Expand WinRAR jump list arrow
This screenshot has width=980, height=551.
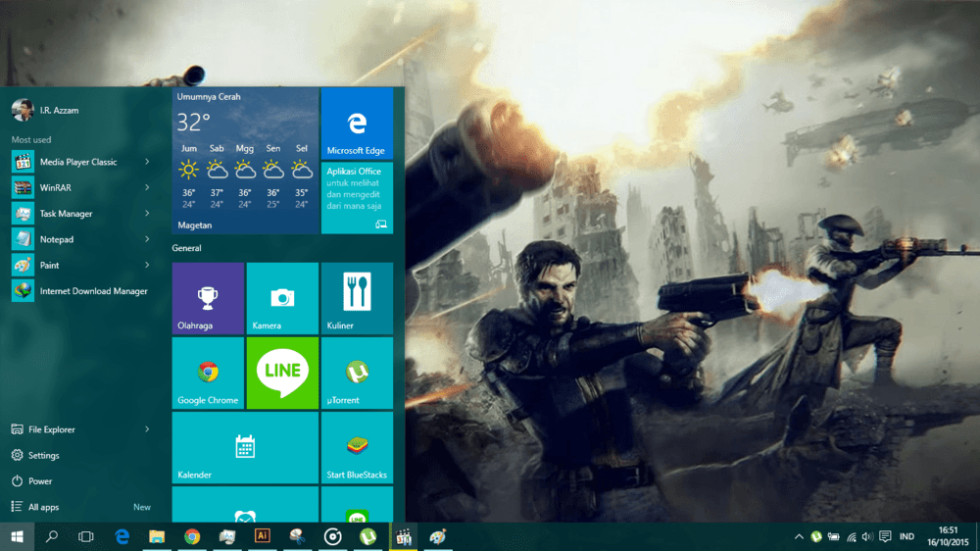pos(148,187)
